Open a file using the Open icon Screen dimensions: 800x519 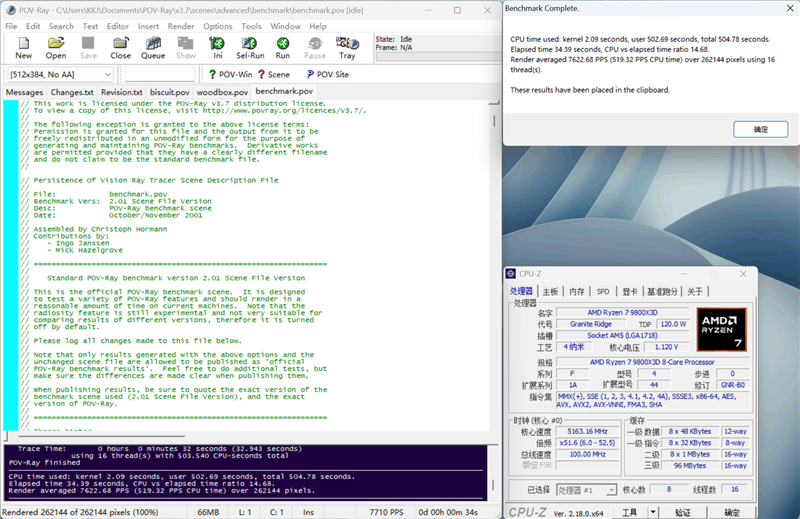click(56, 48)
